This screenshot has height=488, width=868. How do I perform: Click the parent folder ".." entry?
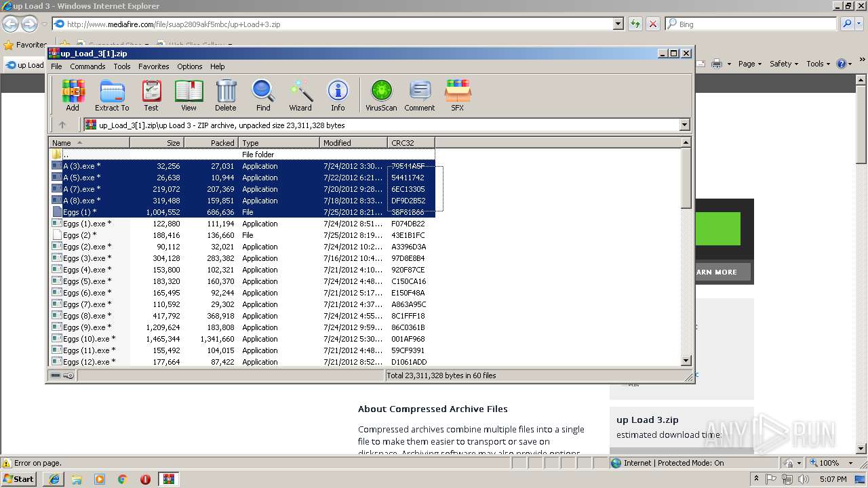[242, 155]
